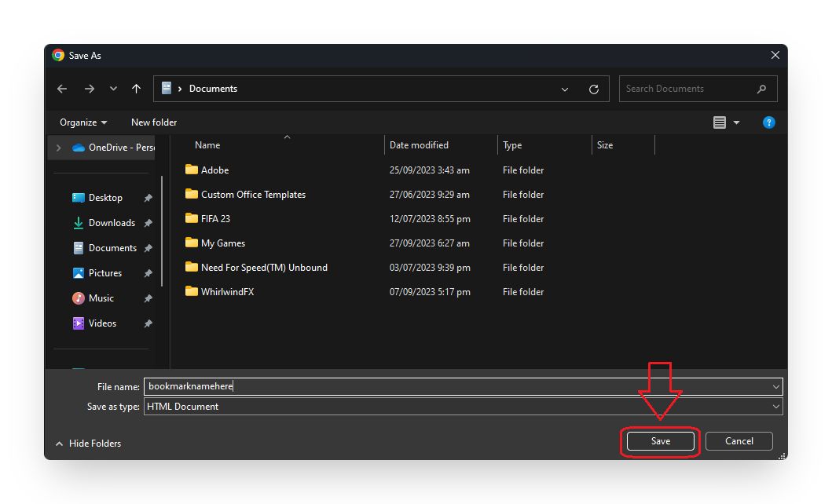Expand the OneDrive tree node
This screenshot has width=832, height=504.
(59, 148)
